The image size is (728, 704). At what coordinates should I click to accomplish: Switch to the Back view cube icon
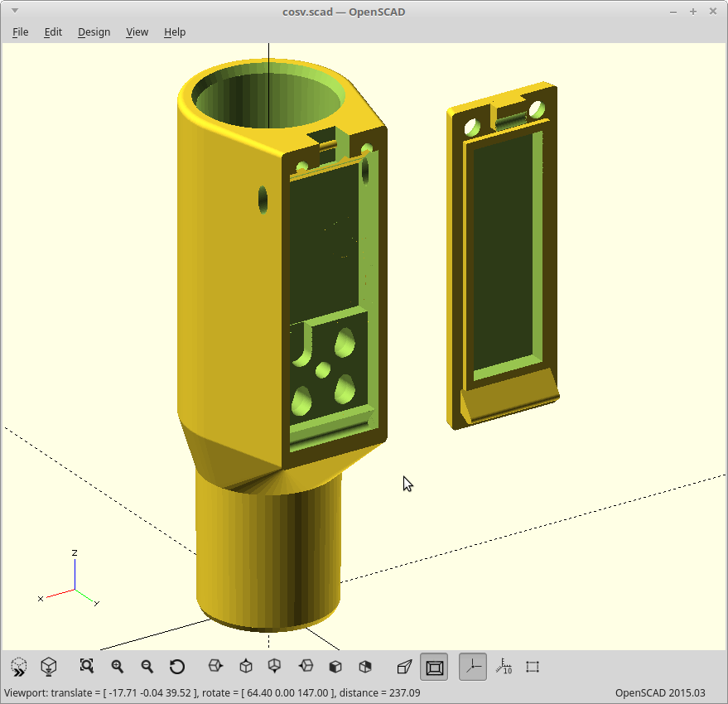point(365,666)
